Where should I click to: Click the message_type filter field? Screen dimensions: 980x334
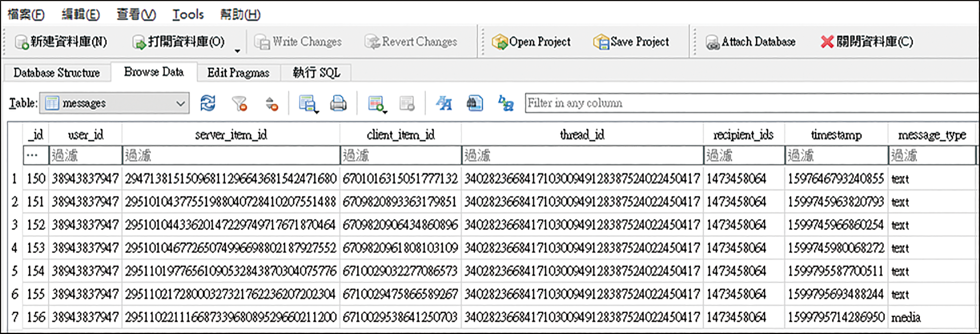pos(932,155)
